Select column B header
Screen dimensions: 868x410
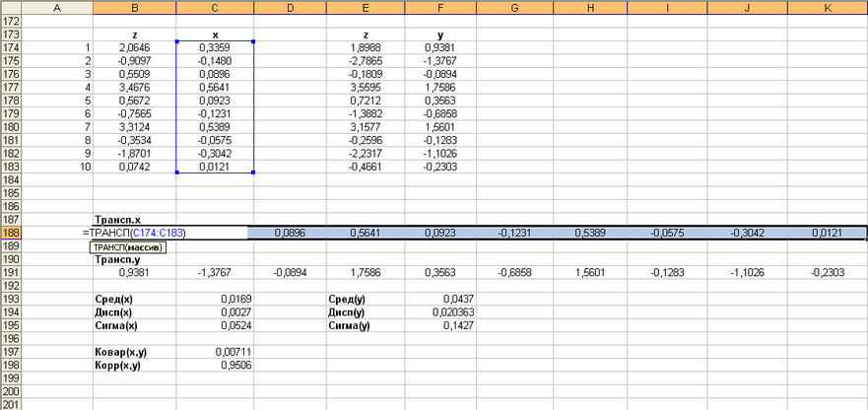coord(135,8)
